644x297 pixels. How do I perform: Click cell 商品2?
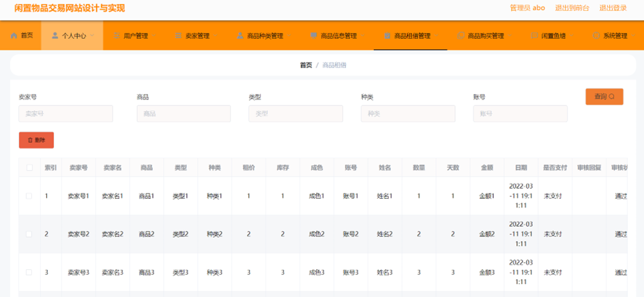point(147,234)
